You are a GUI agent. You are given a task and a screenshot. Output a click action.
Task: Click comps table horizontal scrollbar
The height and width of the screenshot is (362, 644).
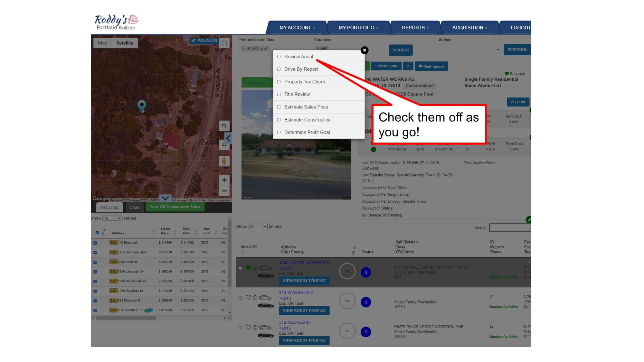tap(126, 318)
